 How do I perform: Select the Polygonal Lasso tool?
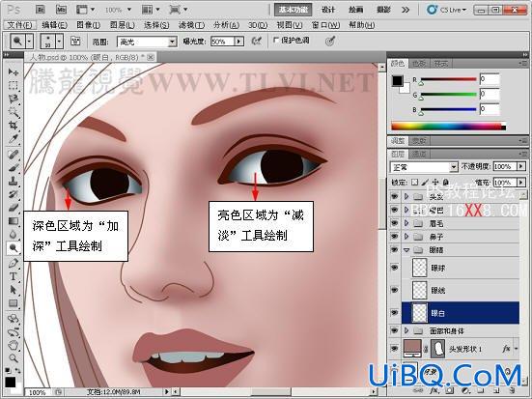coord(14,99)
